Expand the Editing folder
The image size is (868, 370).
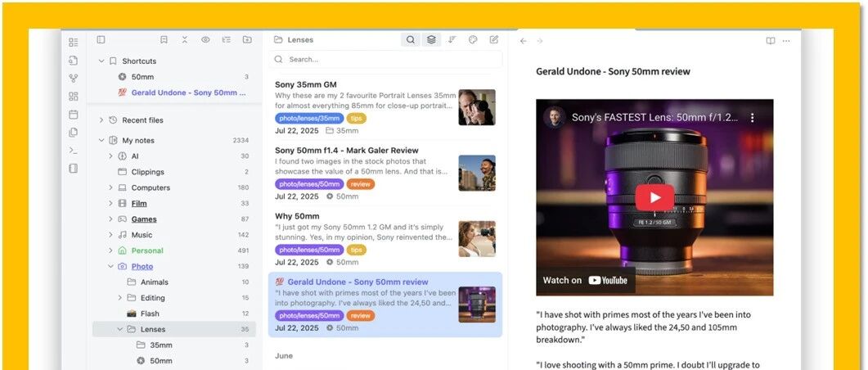pos(119,298)
